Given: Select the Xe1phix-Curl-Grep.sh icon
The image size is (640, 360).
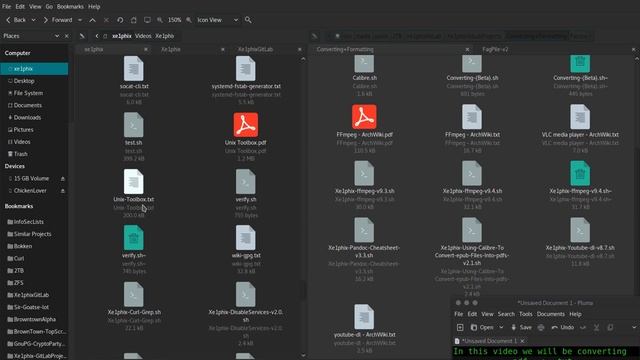Looking at the screenshot, I should pos(133,294).
